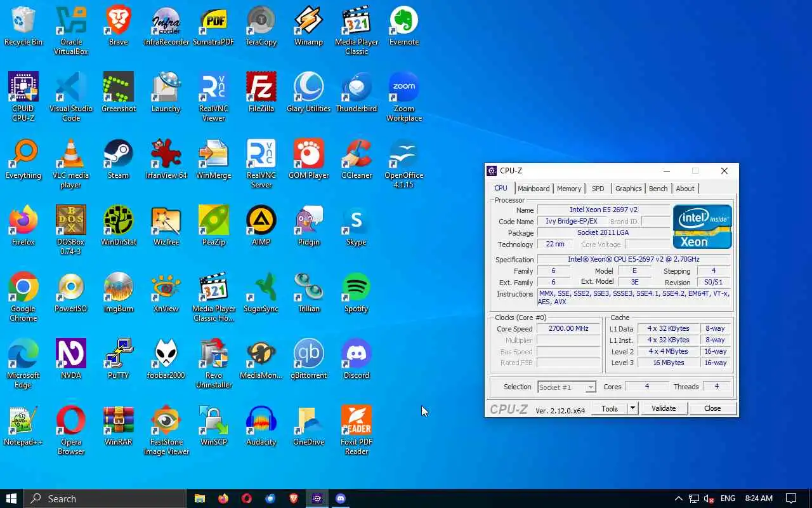
Task: Select the Bench tab
Action: 658,189
